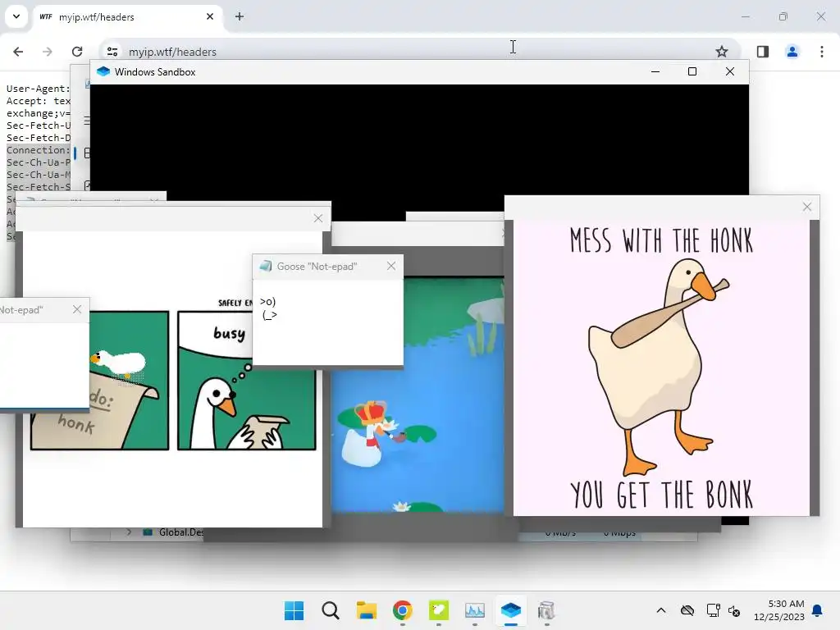840x630 pixels.
Task: Click the pond goose with crown image
Action: pyautogui.click(x=418, y=394)
